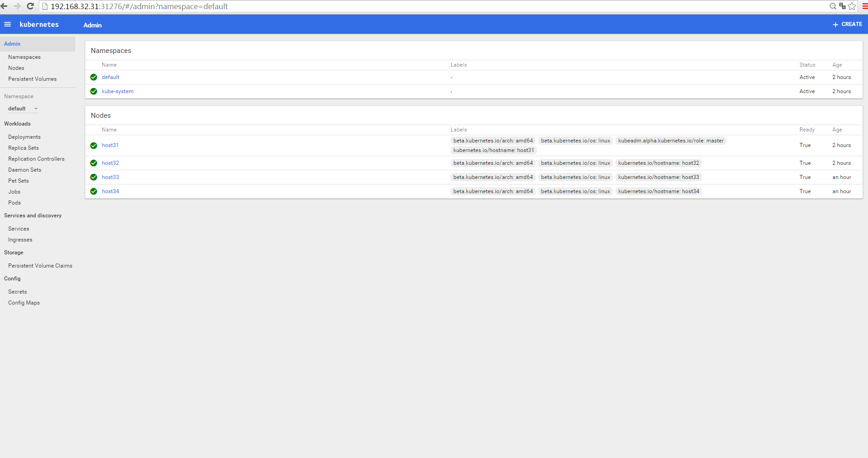Open Secrets in the sidebar
The width and height of the screenshot is (868, 458).
pos(17,292)
